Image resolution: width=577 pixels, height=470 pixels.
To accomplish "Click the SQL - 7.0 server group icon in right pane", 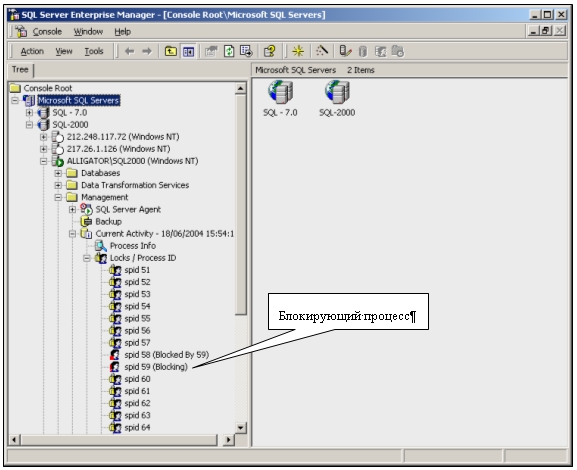I will (280, 92).
